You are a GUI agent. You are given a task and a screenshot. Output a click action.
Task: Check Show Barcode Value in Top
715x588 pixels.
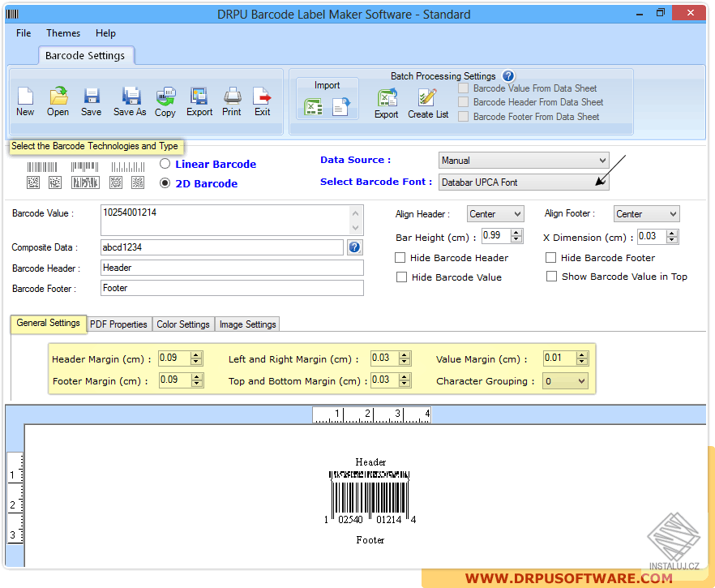551,275
